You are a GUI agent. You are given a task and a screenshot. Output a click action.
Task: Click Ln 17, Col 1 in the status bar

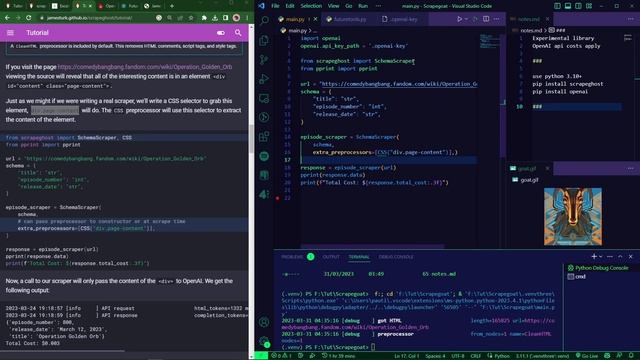pyautogui.click(x=407, y=356)
